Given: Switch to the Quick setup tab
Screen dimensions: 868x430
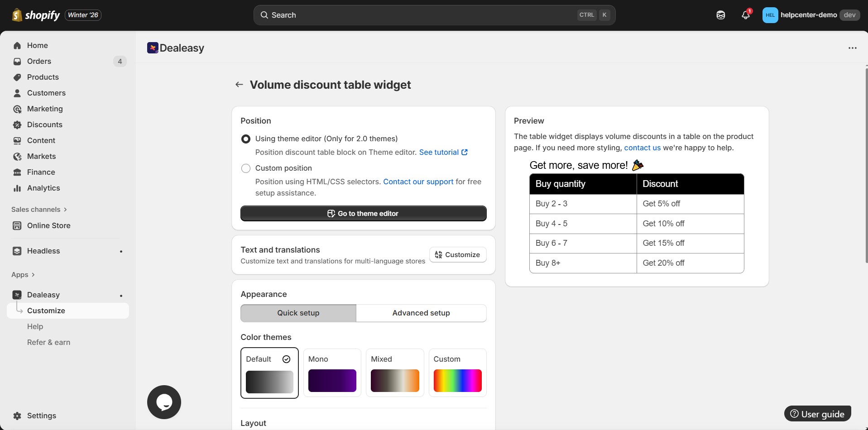Looking at the screenshot, I should (x=297, y=313).
